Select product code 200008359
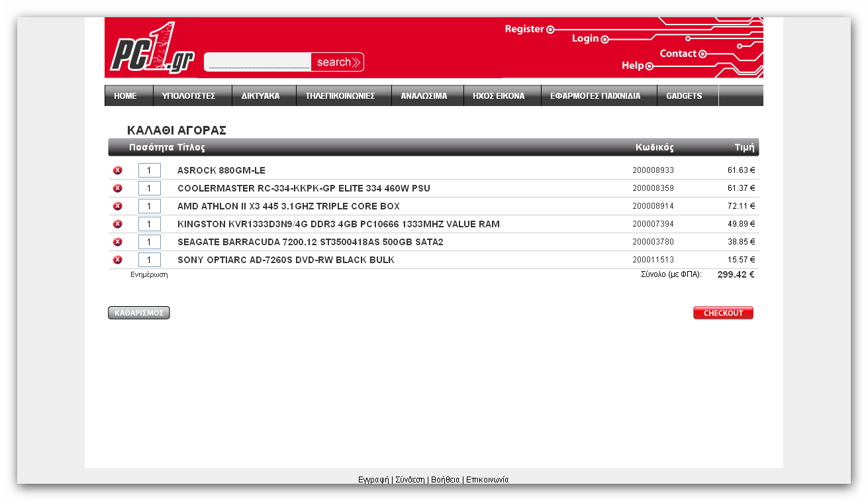868x501 pixels. (x=653, y=188)
